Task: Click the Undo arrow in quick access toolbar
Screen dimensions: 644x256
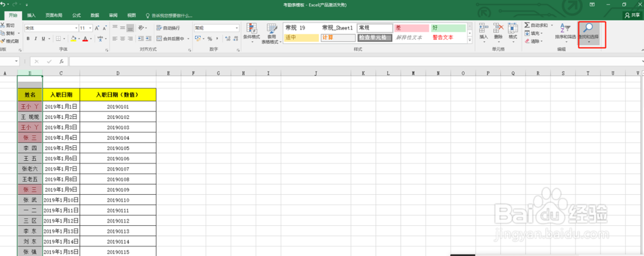Action: tap(3, 4)
